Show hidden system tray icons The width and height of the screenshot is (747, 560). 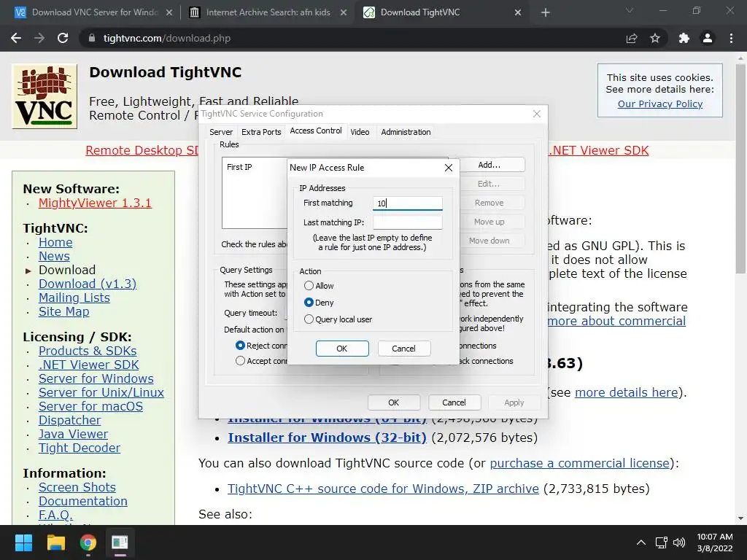(x=641, y=542)
